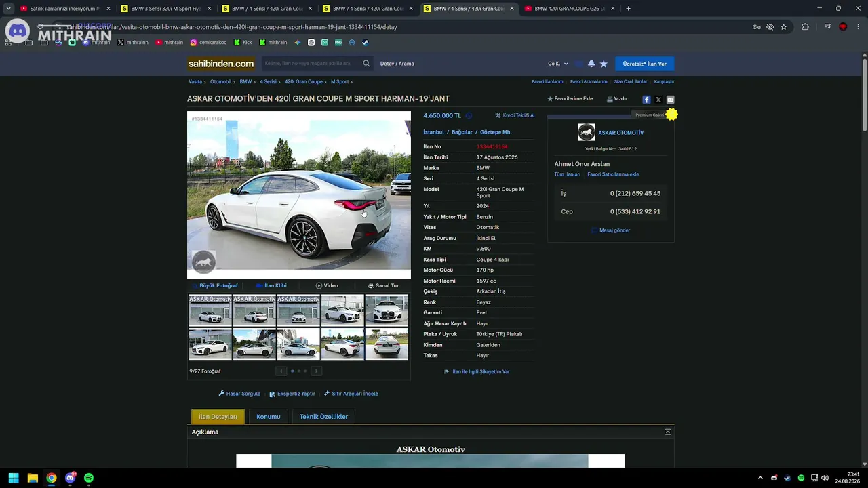Click Tüm İlanları link
This screenshot has height=488, width=868.
568,174
